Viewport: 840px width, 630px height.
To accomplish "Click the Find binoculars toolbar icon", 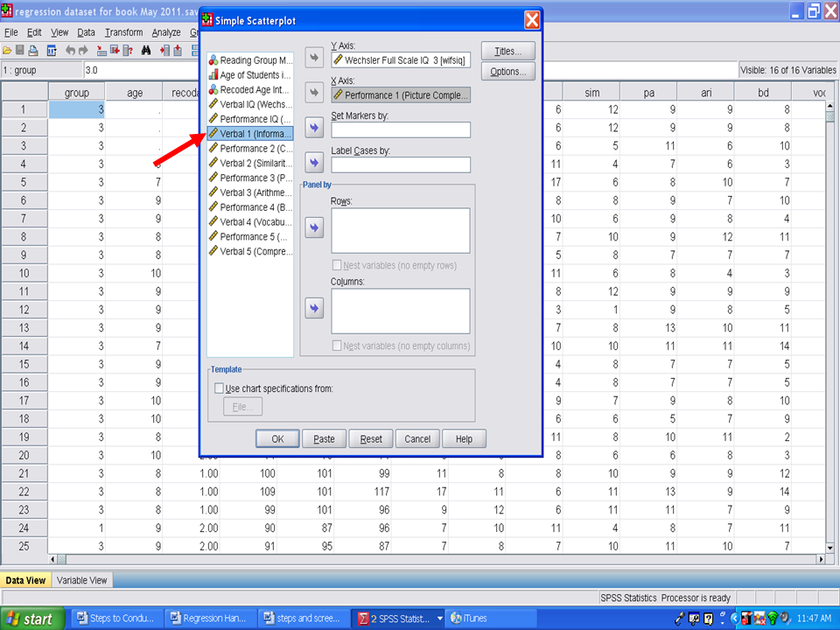I will [x=144, y=51].
